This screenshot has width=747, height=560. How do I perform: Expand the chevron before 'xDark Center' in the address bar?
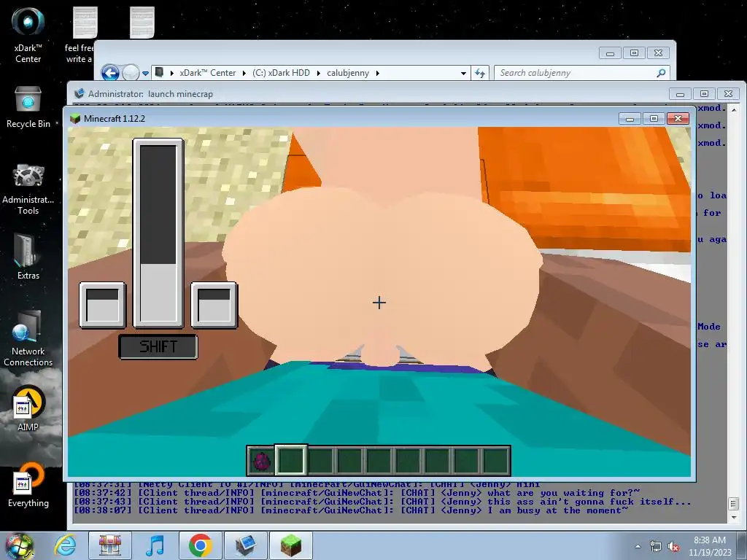[x=172, y=73]
